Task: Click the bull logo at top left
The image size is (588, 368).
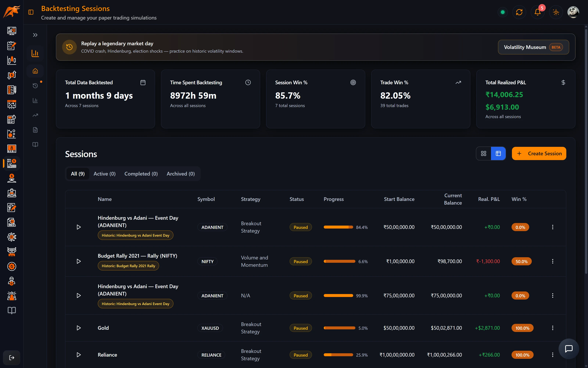Action: coord(11,12)
